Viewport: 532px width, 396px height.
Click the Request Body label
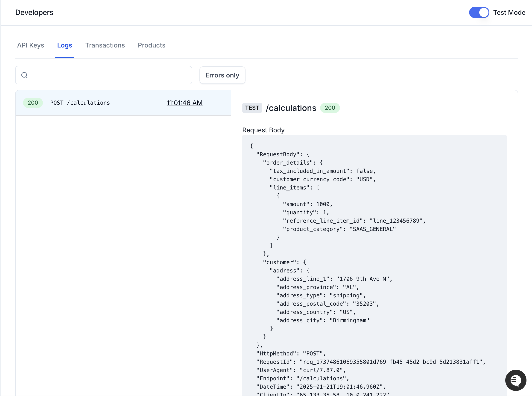(x=263, y=130)
